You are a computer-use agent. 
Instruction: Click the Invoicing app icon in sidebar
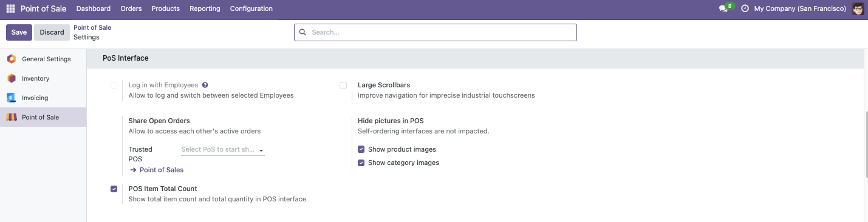11,98
